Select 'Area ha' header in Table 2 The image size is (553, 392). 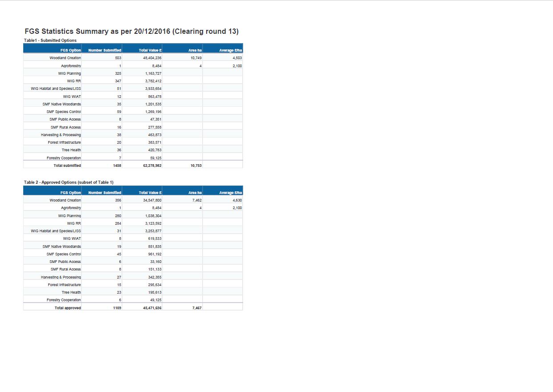195,193
